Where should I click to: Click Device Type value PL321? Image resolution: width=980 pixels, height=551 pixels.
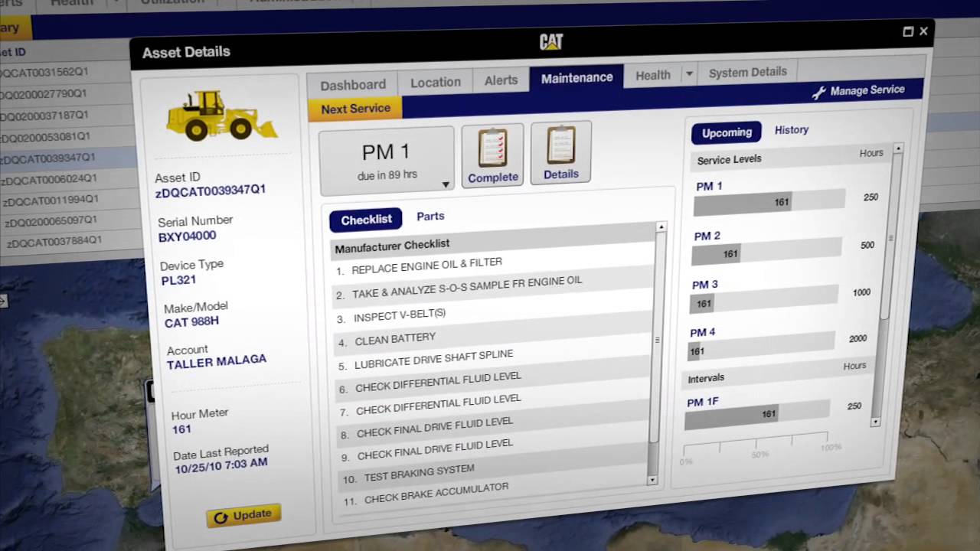[178, 280]
